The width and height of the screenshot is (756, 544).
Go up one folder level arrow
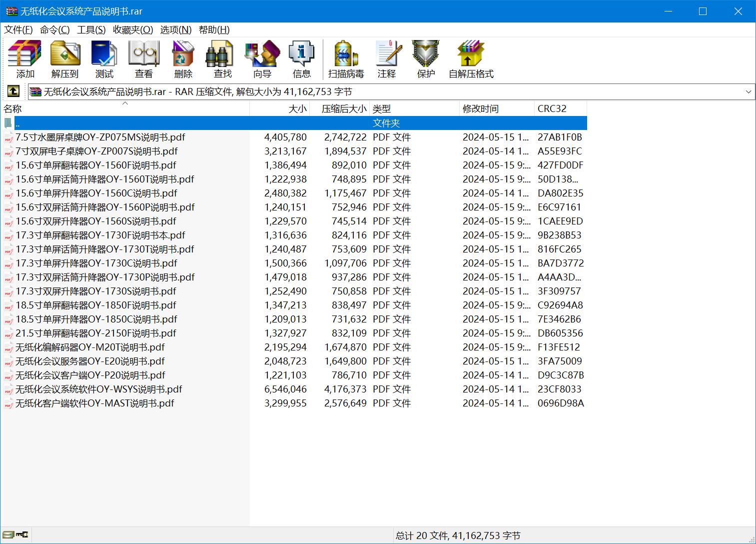pyautogui.click(x=13, y=91)
